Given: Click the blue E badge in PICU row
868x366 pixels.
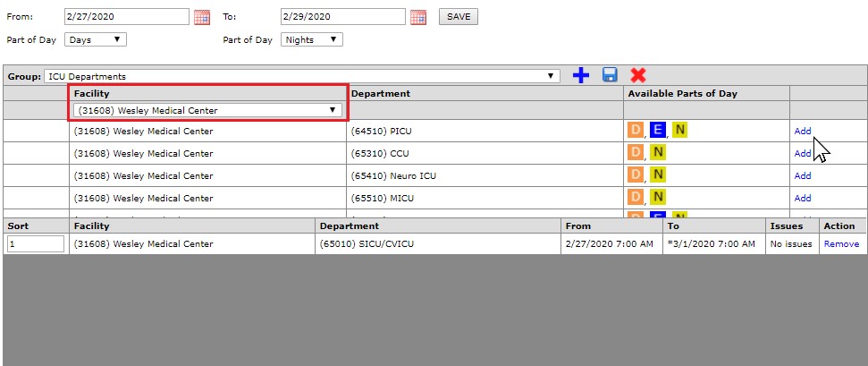Looking at the screenshot, I should click(658, 131).
